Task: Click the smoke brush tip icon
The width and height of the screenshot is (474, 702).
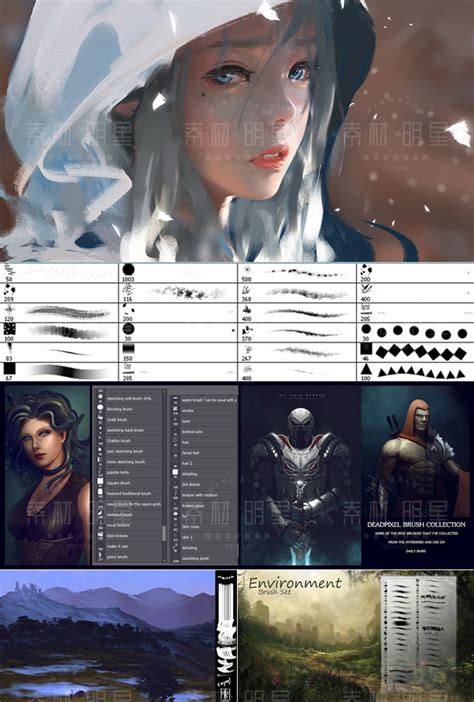Action: click(175, 410)
